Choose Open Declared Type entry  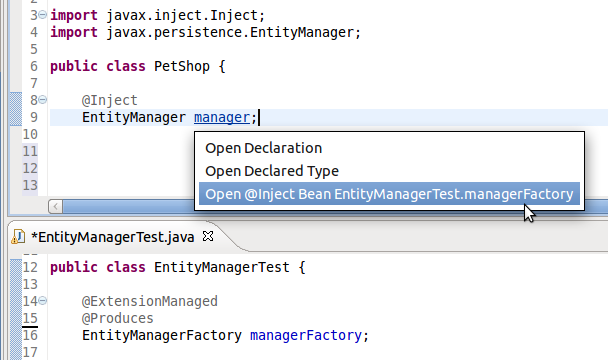point(272,171)
